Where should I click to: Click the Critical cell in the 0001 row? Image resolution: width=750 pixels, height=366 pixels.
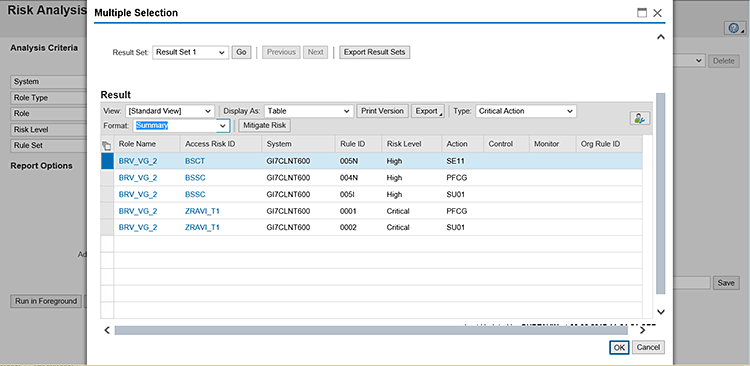tap(411, 211)
